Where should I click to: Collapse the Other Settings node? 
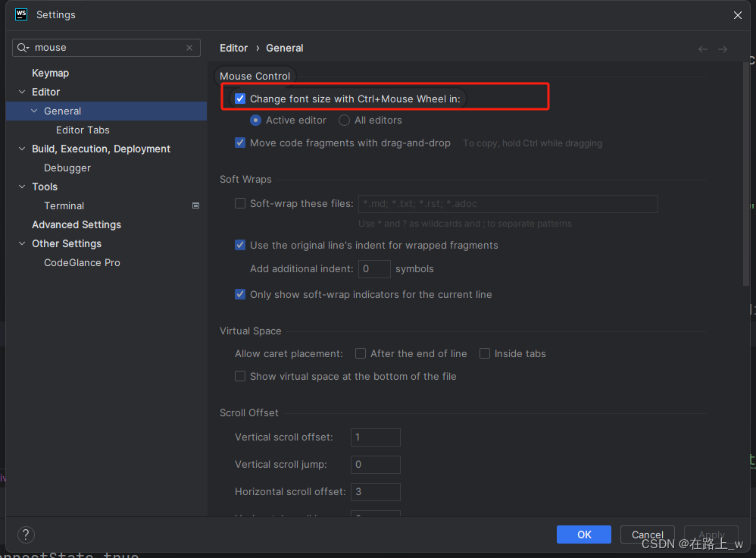(x=22, y=243)
